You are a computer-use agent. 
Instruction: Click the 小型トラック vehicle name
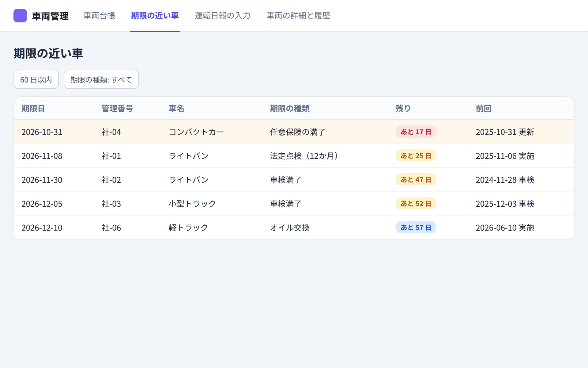(192, 204)
